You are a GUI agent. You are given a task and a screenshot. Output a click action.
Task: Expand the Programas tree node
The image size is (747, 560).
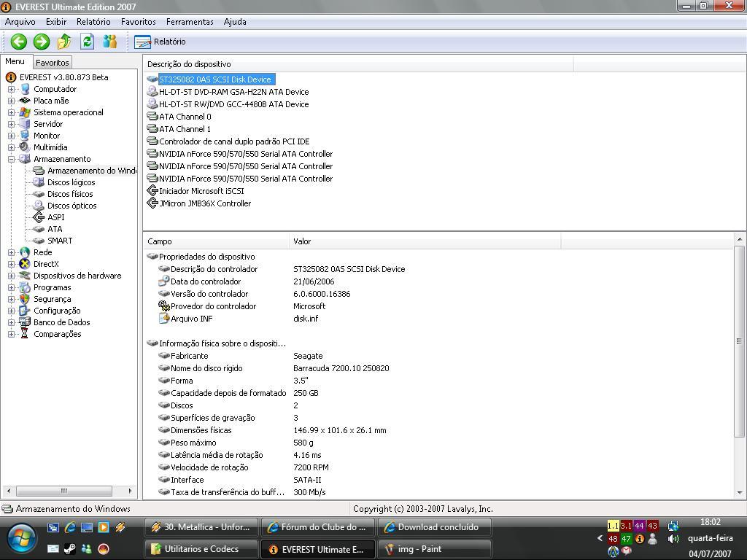(x=11, y=287)
